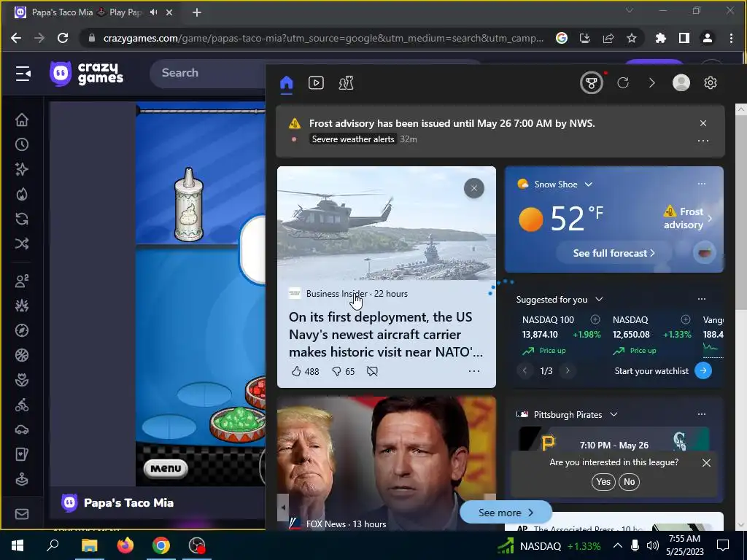The width and height of the screenshot is (747, 560).
Task: Open Firefox from taskbar
Action: click(x=125, y=545)
